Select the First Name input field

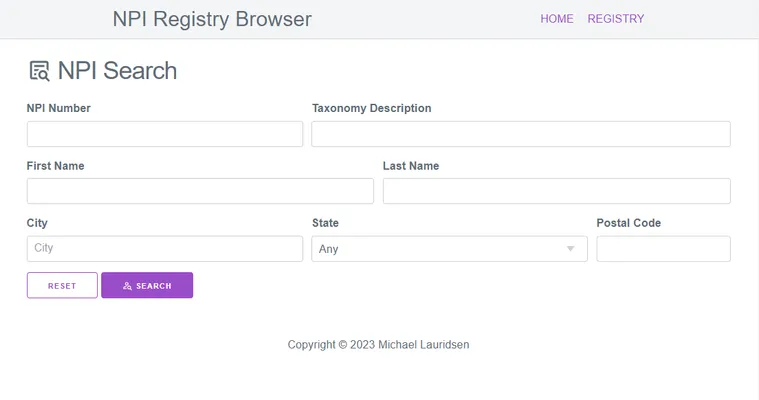[200, 191]
